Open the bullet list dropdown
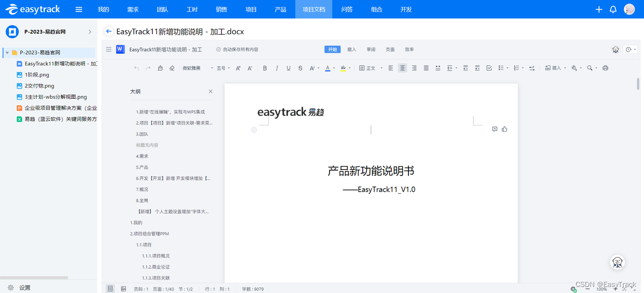644x293 pixels. pos(503,68)
